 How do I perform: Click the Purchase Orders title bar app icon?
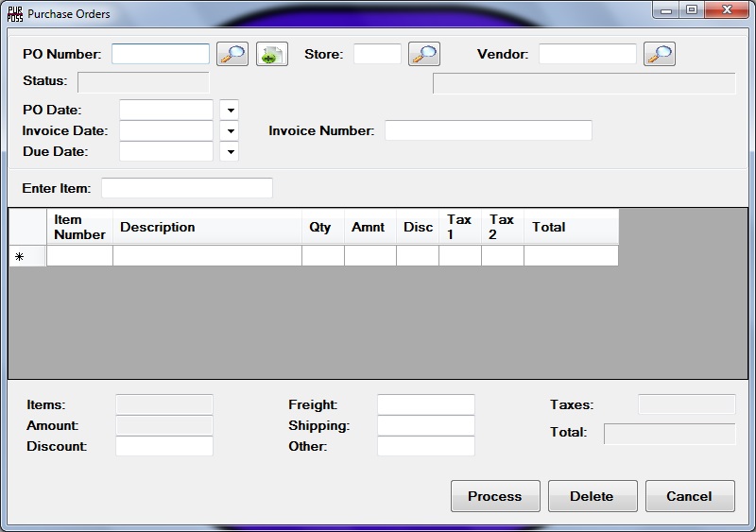pos(14,13)
